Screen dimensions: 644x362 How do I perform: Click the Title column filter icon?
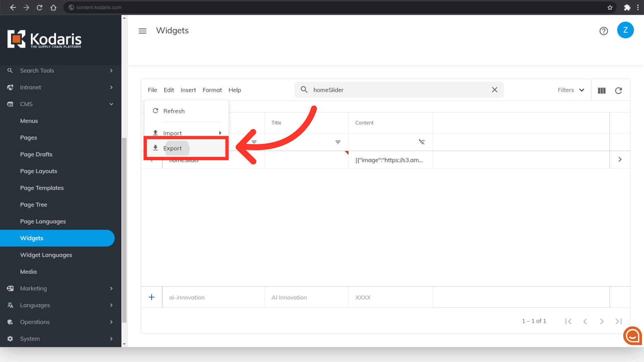tap(338, 142)
